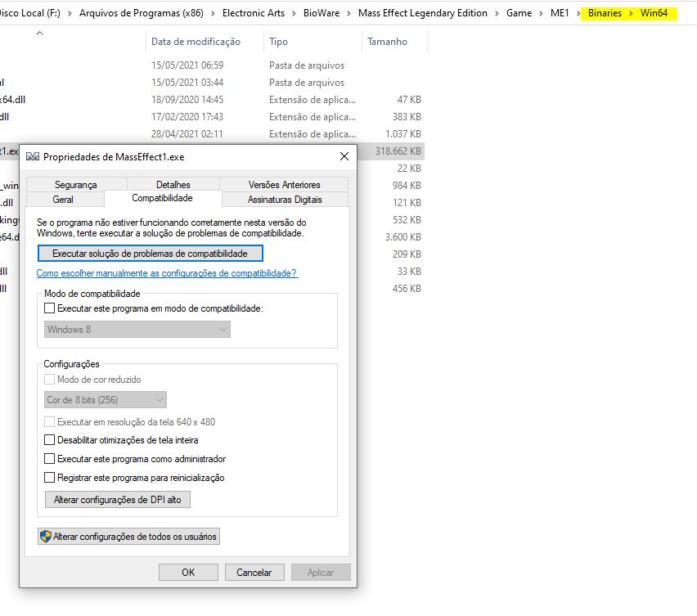Expand breadcrumb chevron after Mass Effect Legendary Edition
The height and width of the screenshot is (616, 697).
pyautogui.click(x=497, y=13)
